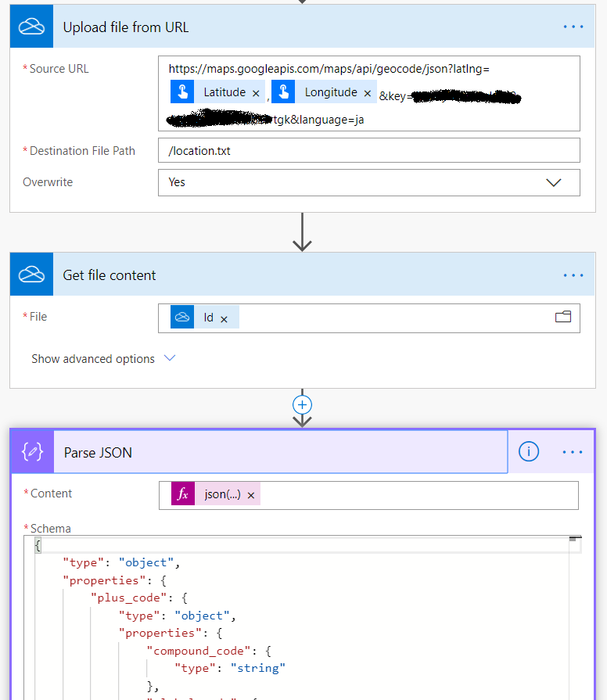Click the OneDrive icon on Get file content card
The height and width of the screenshot is (700, 607).
point(32,274)
